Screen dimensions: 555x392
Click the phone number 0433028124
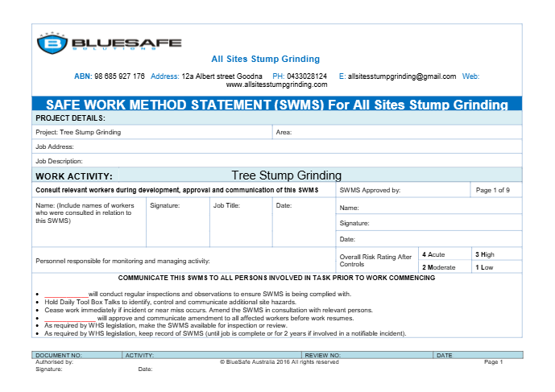click(x=307, y=76)
